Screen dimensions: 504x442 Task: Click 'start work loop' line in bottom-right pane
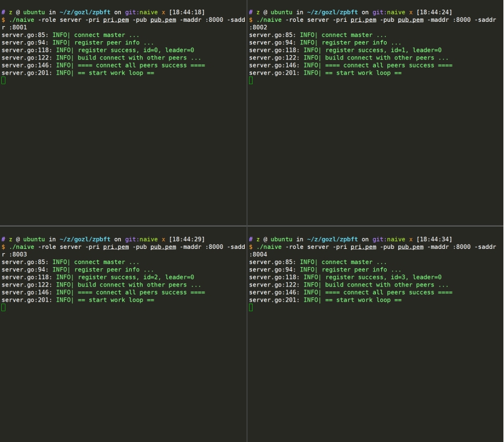point(325,300)
